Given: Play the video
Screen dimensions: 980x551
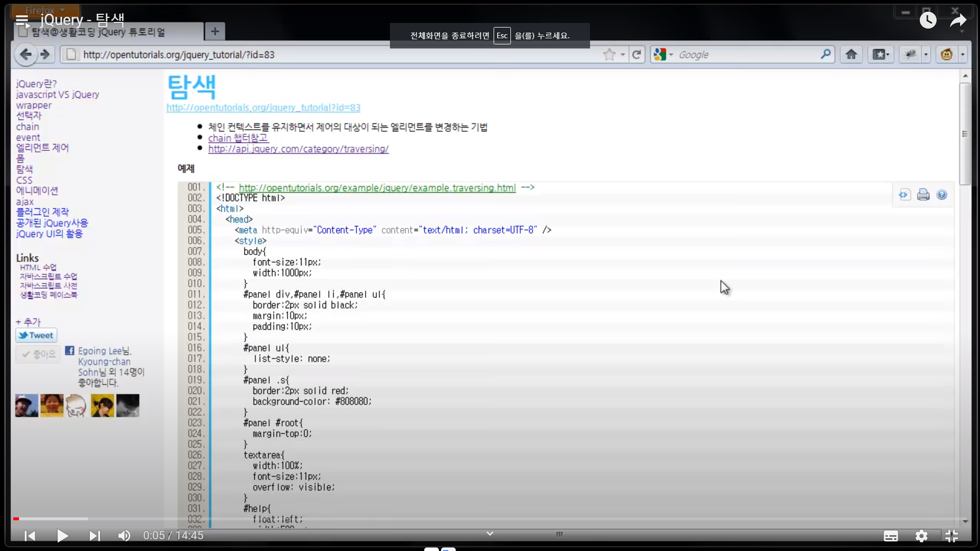Looking at the screenshot, I should point(62,536).
